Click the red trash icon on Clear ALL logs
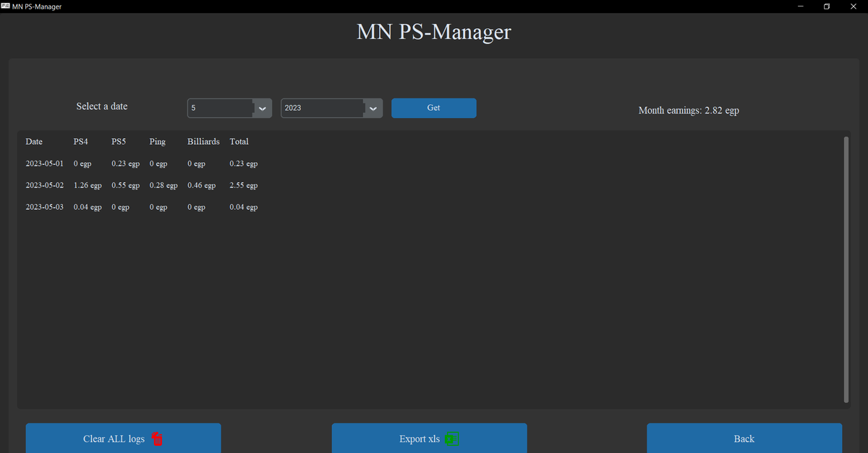This screenshot has height=453, width=868. point(157,439)
